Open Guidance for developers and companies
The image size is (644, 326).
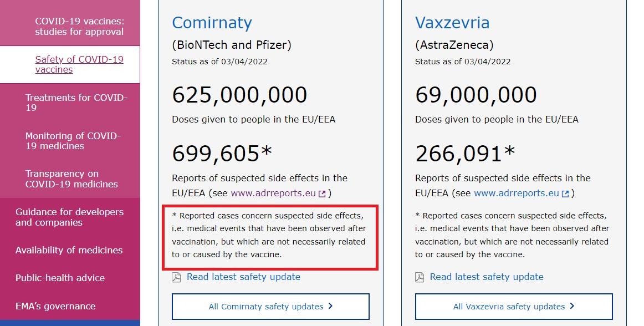[x=69, y=217]
